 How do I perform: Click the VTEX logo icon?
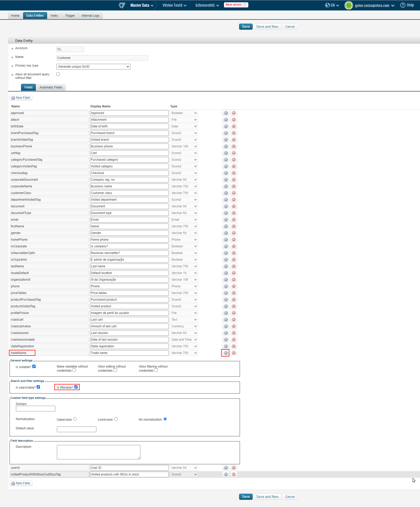tap(122, 5)
